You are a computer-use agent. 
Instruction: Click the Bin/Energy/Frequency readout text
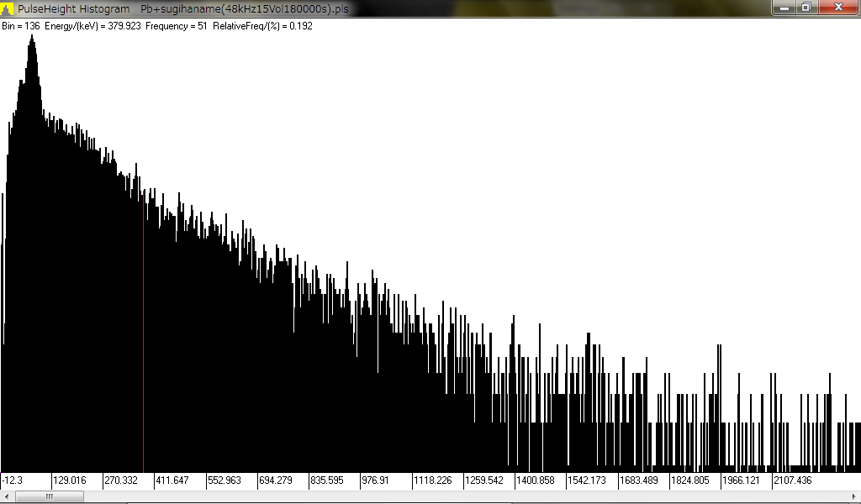click(x=157, y=26)
